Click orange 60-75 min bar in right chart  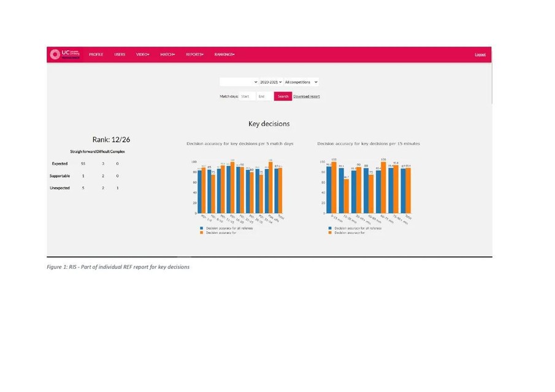pyautogui.click(x=383, y=187)
